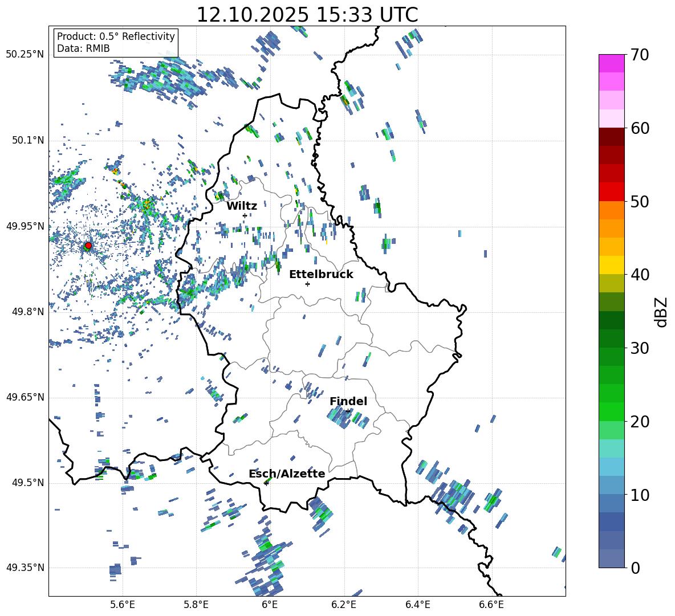Screen dimensions: 675x616
Task: Click the colorbar tick label 70
Action: 640,55
